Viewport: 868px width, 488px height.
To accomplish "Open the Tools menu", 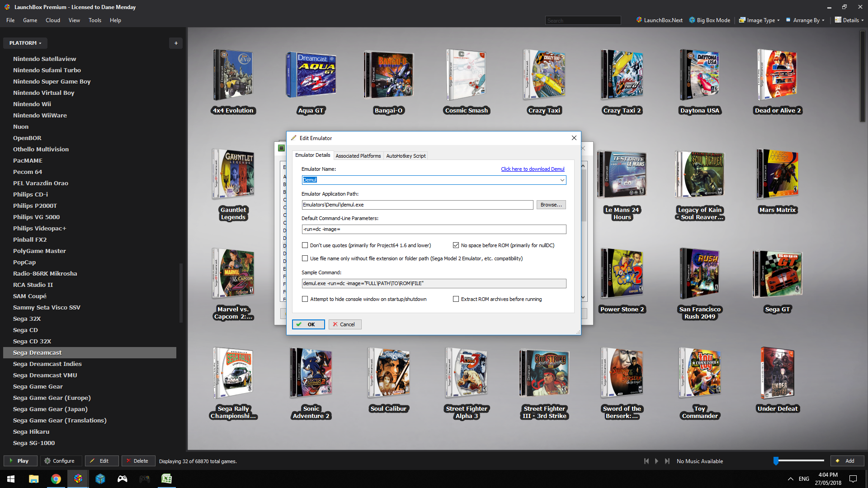I will [x=95, y=20].
